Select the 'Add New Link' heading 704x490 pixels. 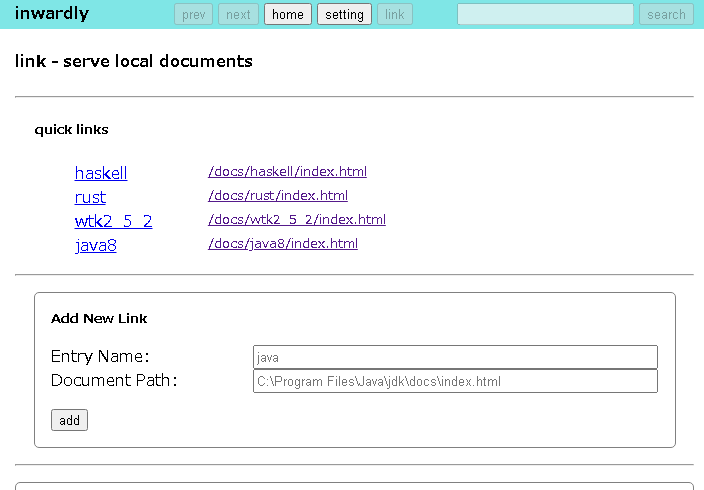99,318
